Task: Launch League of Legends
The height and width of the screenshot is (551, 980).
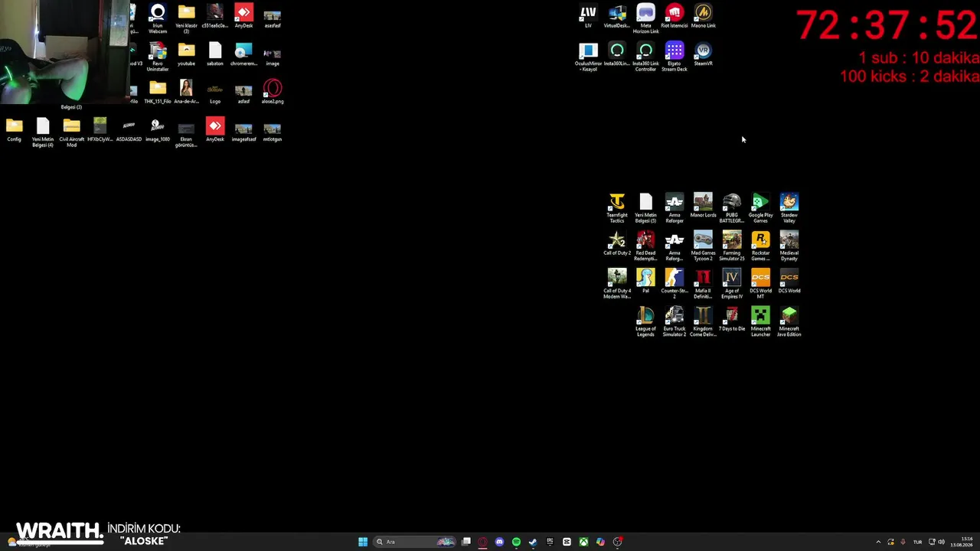Action: click(x=645, y=321)
